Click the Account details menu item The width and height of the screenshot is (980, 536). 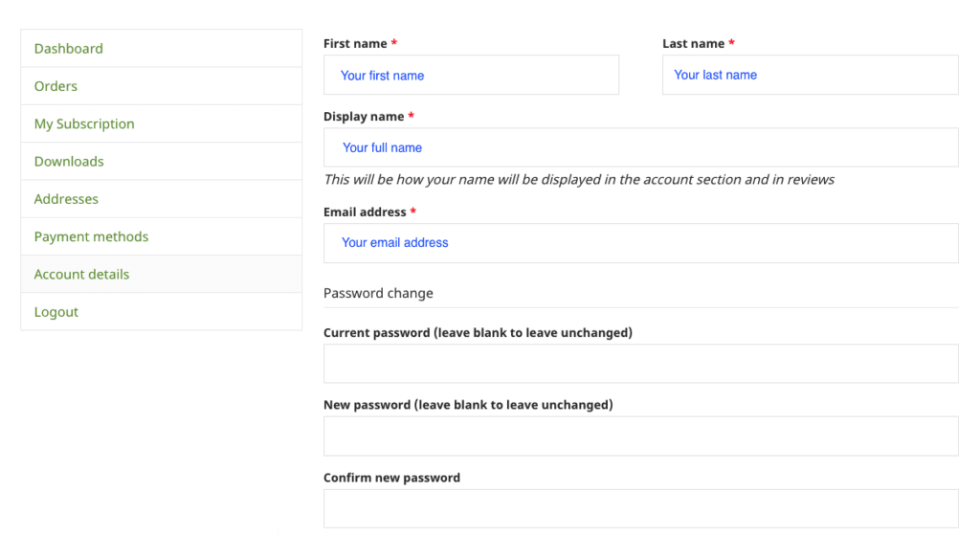[x=81, y=275]
